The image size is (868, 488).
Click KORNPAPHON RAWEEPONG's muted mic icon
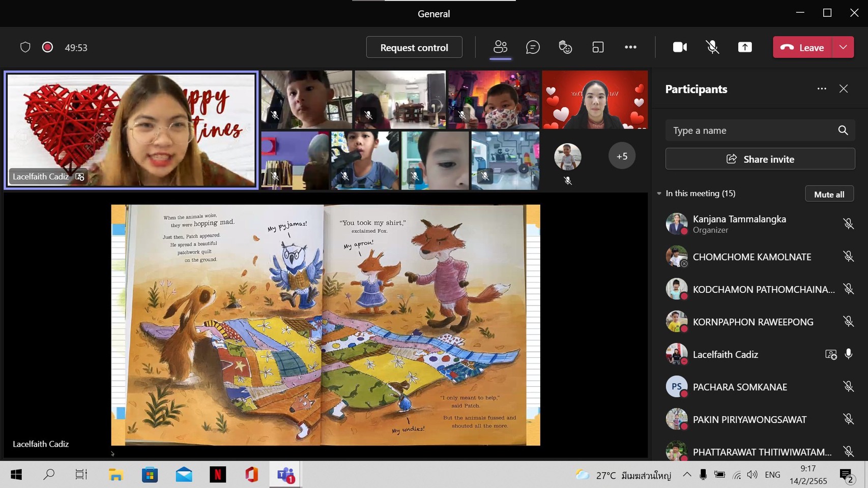848,321
